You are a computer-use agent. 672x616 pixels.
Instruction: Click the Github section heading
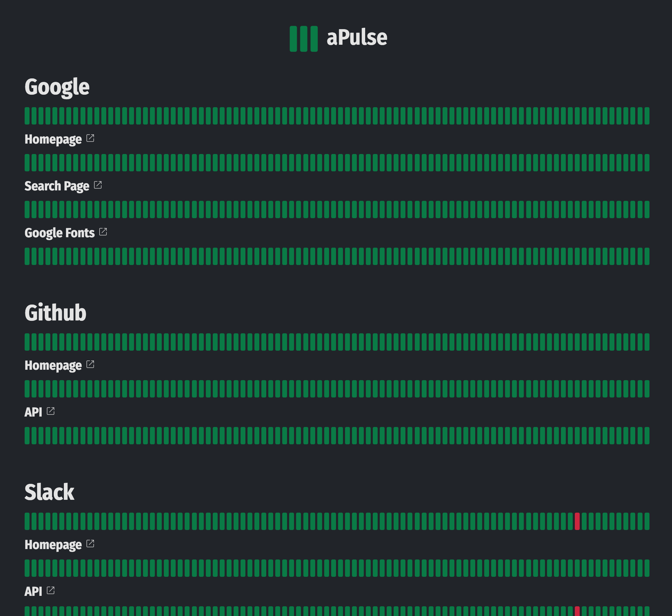coord(55,313)
